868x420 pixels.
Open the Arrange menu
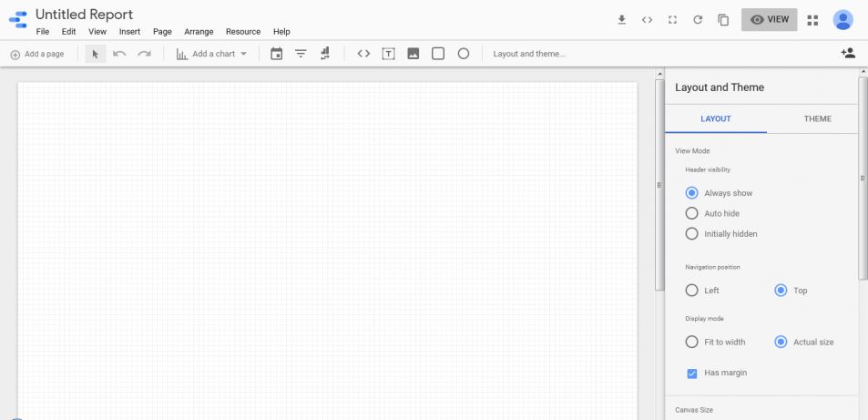point(199,32)
